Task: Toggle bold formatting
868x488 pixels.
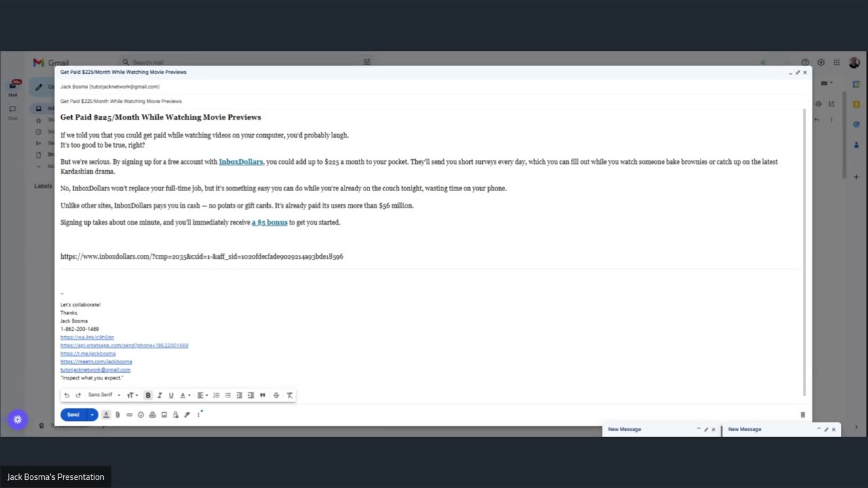Action: [x=148, y=395]
